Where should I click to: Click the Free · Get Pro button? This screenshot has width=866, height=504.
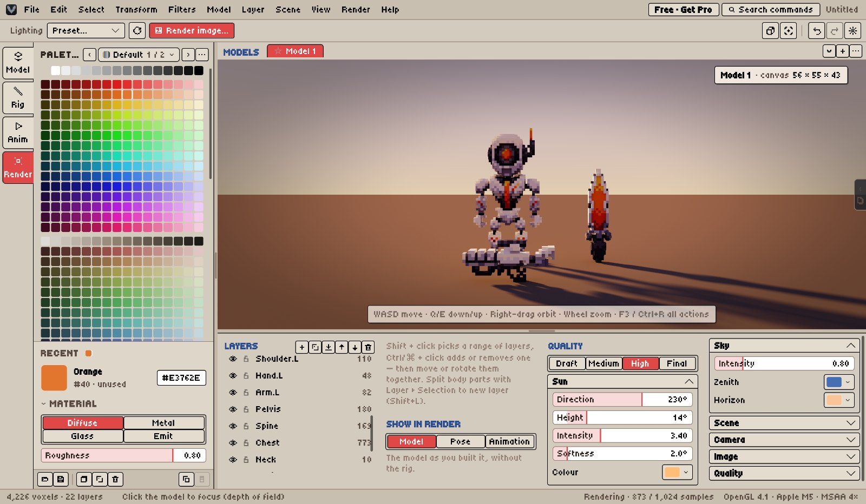[x=684, y=10]
